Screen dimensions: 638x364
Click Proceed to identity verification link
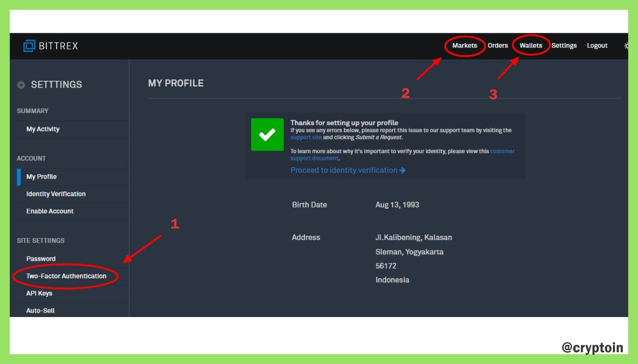coord(348,170)
